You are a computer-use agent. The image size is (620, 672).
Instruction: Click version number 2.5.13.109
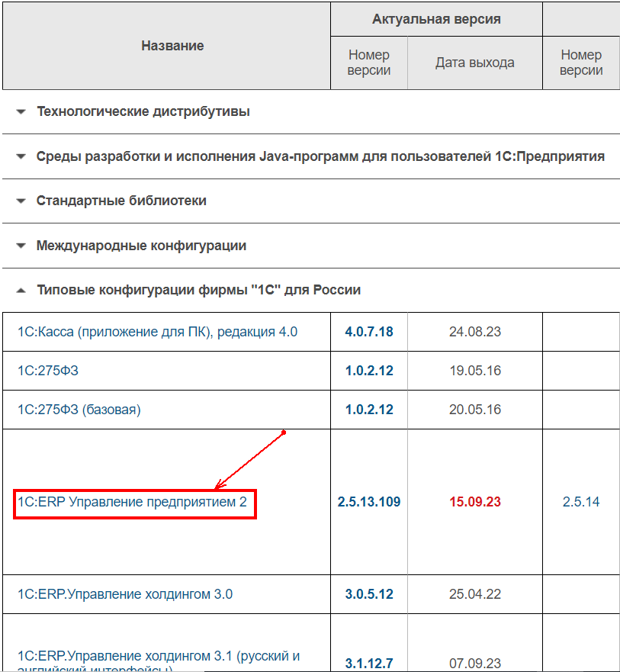point(369,502)
